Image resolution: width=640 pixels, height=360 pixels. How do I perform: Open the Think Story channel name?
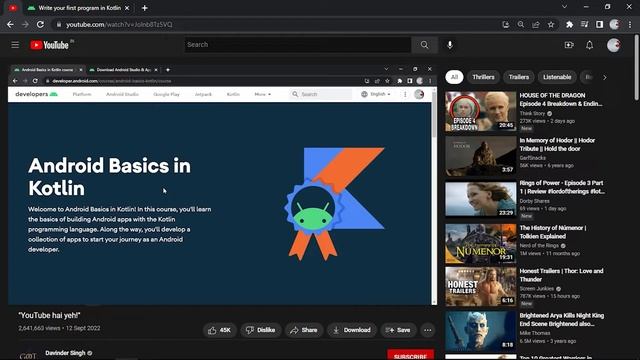(x=532, y=113)
